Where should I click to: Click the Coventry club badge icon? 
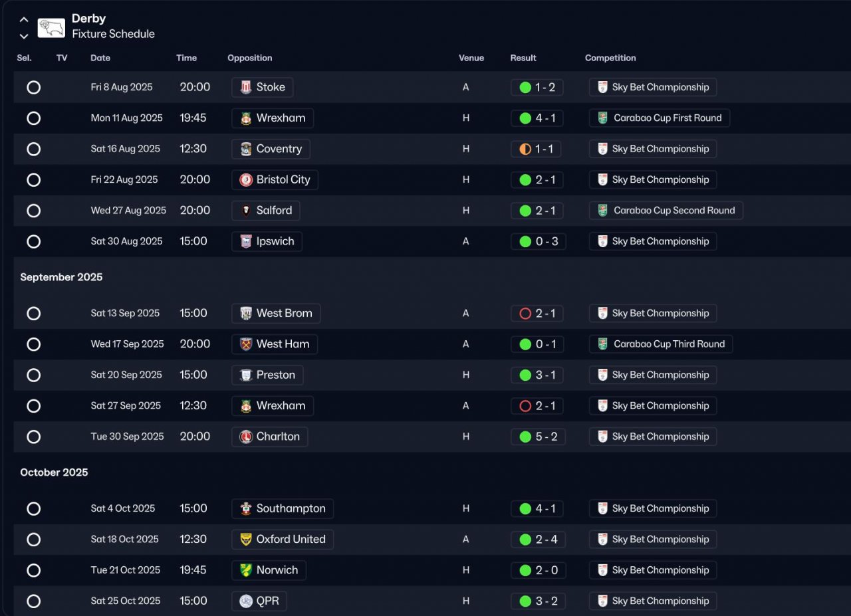pos(246,150)
